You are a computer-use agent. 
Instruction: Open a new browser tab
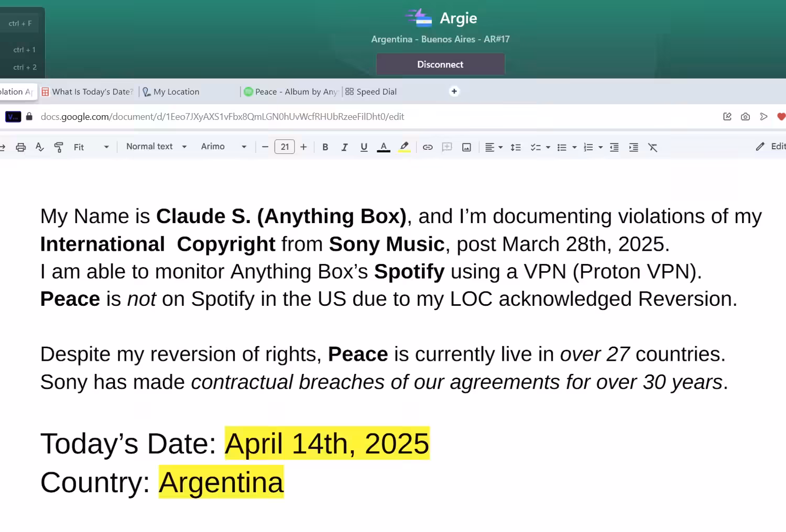click(x=454, y=91)
